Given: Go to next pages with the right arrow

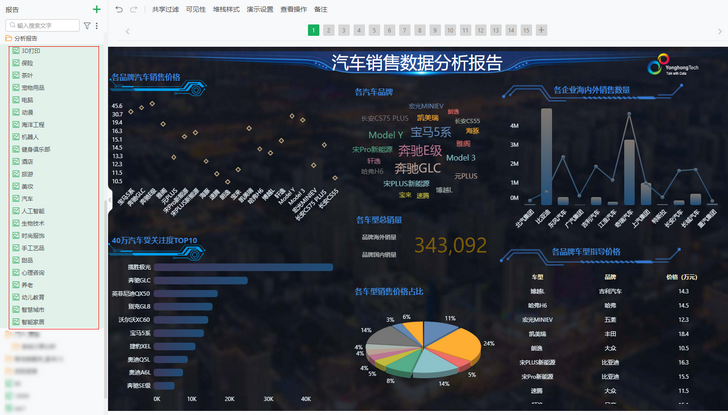Looking at the screenshot, I should (720, 31).
